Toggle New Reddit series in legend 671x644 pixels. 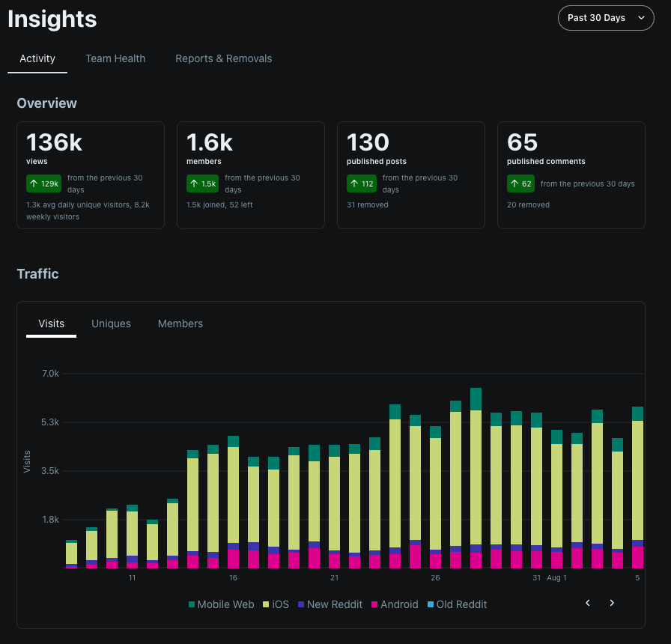tap(330, 604)
